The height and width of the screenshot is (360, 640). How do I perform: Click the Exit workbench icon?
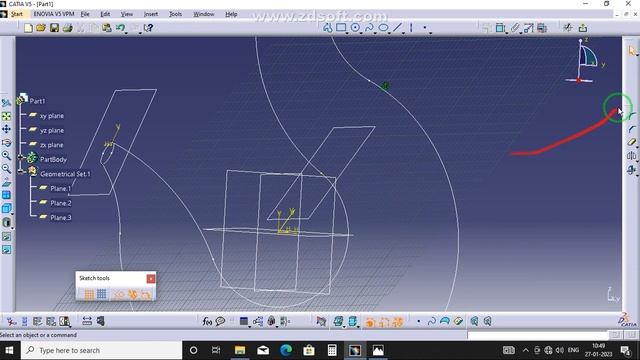(x=583, y=28)
